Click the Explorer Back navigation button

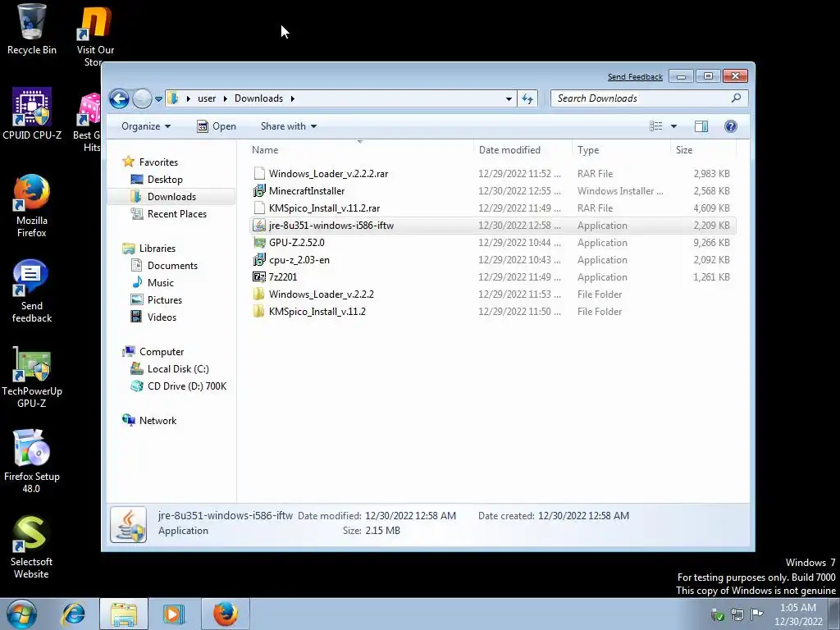click(x=119, y=98)
